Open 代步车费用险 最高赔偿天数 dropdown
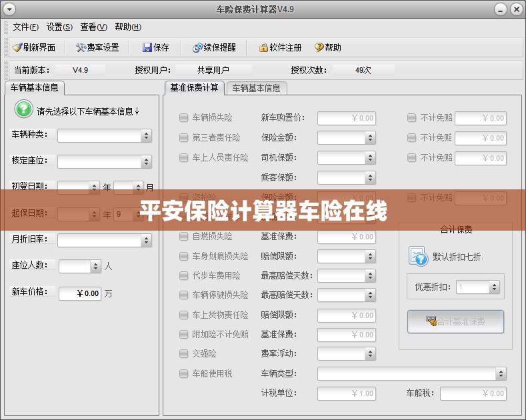526x420 pixels. 347,276
